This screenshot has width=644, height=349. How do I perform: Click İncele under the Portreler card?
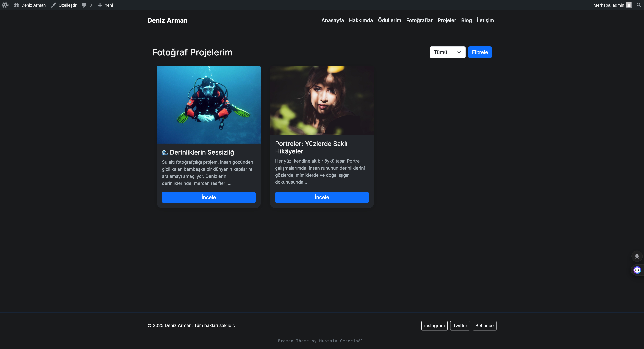point(322,197)
